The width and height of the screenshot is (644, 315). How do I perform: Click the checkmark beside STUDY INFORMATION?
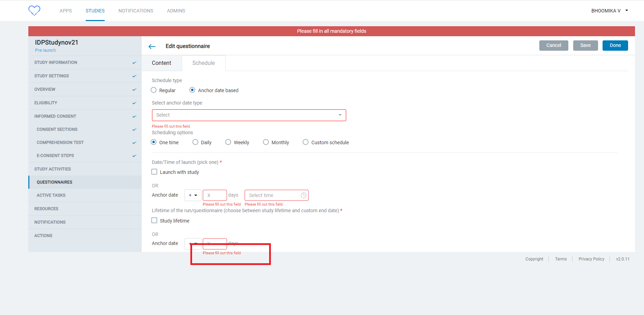134,62
